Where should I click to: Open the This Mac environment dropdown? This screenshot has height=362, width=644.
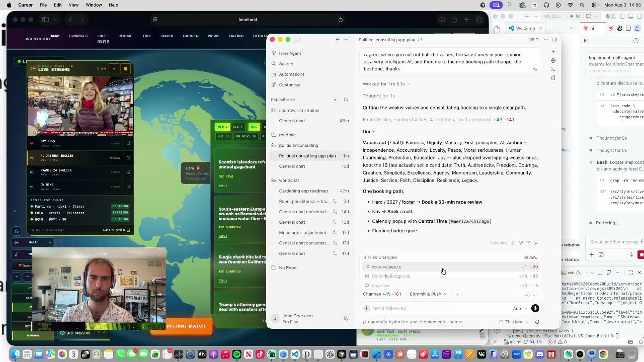(x=514, y=322)
